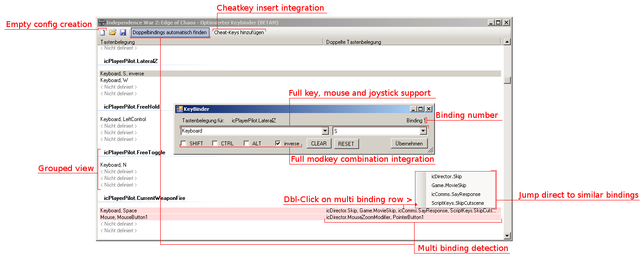Screen dimensions: 644x258
Task: Maximize the main Keybinder window
Action: click(x=498, y=22)
